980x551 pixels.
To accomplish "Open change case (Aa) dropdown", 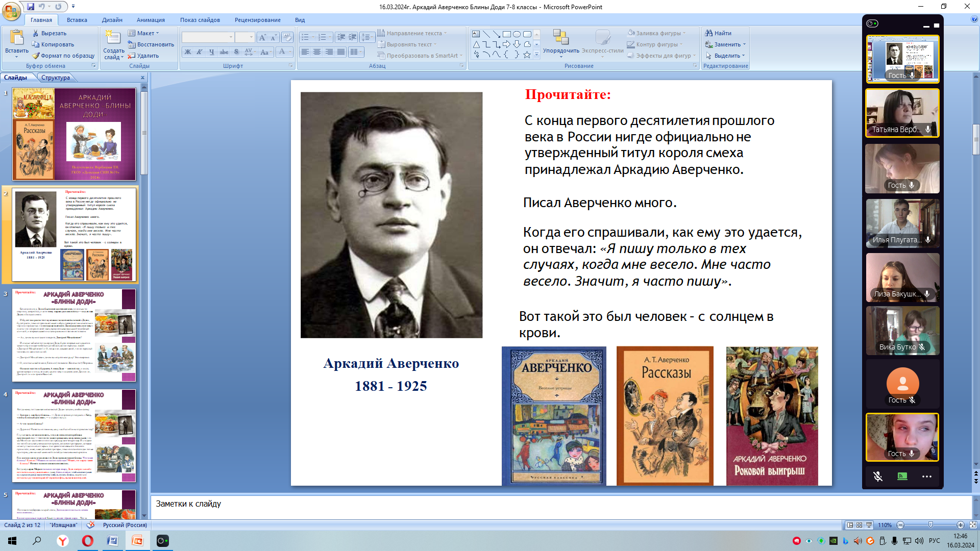I will pyautogui.click(x=265, y=52).
